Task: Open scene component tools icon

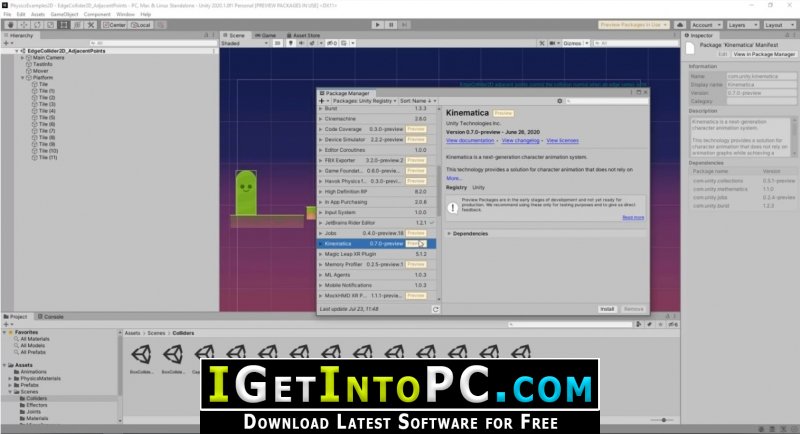Action: pos(542,43)
